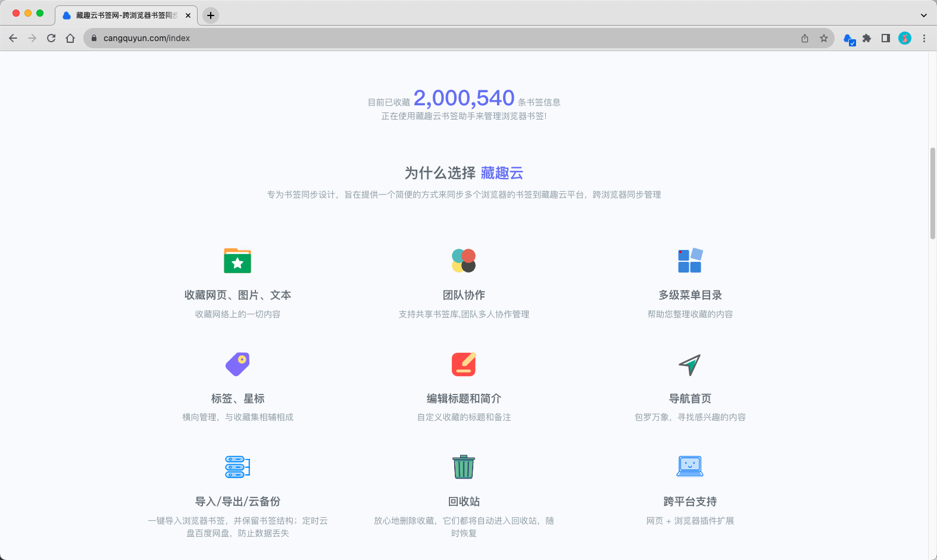Click the 导航首页 title
This screenshot has width=937, height=560.
pos(690,399)
